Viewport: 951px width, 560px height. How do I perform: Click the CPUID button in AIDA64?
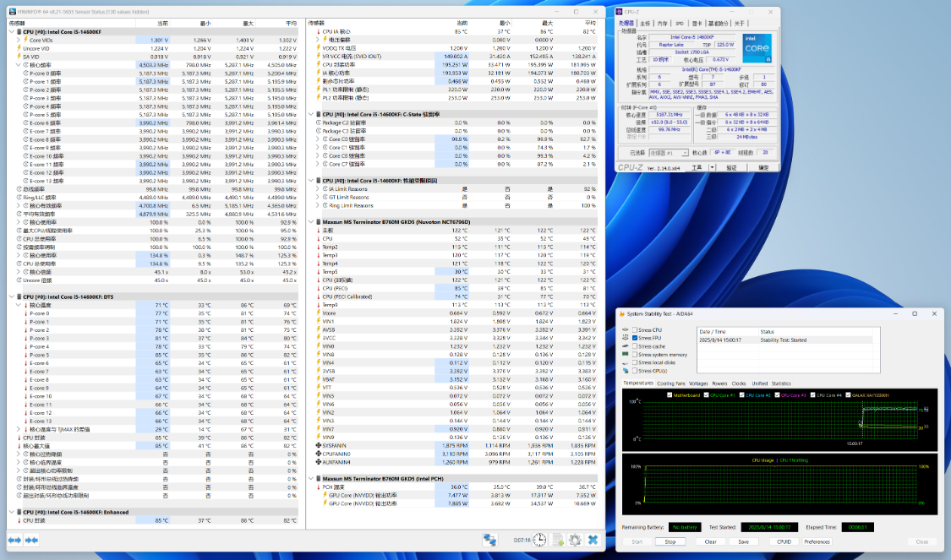coord(784,541)
